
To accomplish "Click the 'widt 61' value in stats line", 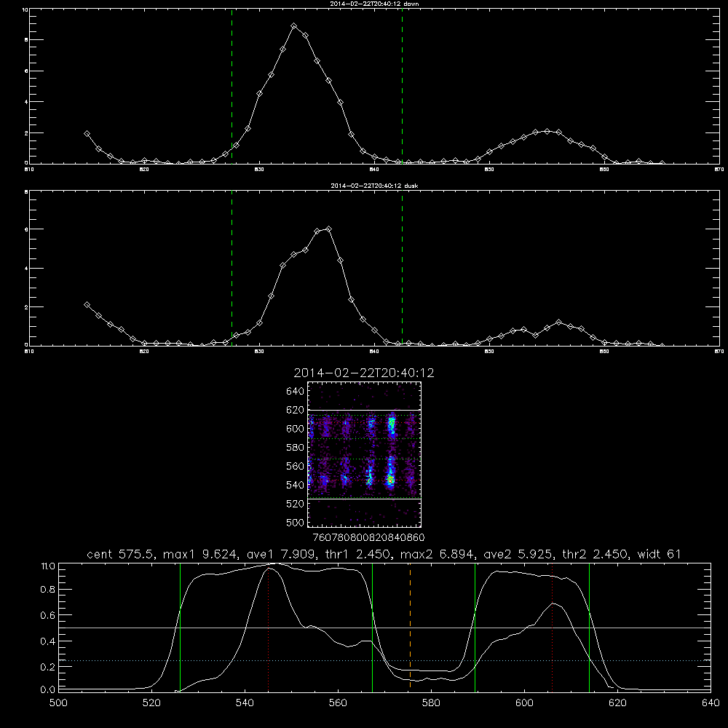I will click(x=660, y=554).
